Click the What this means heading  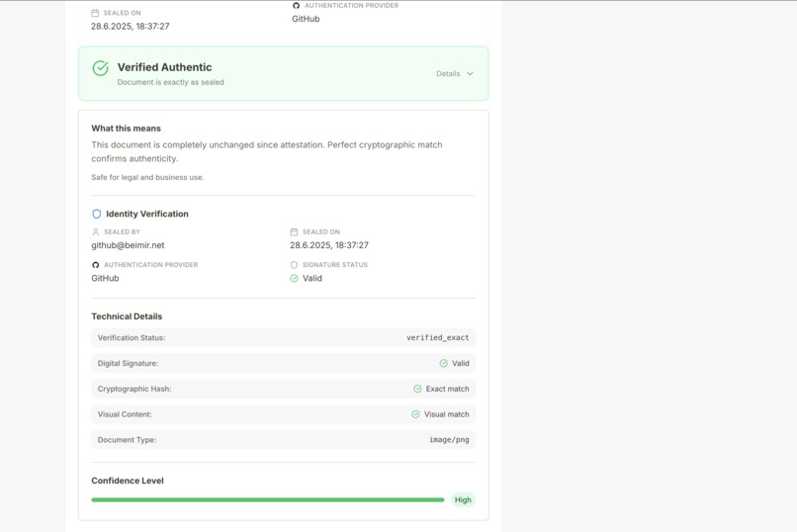pyautogui.click(x=126, y=128)
